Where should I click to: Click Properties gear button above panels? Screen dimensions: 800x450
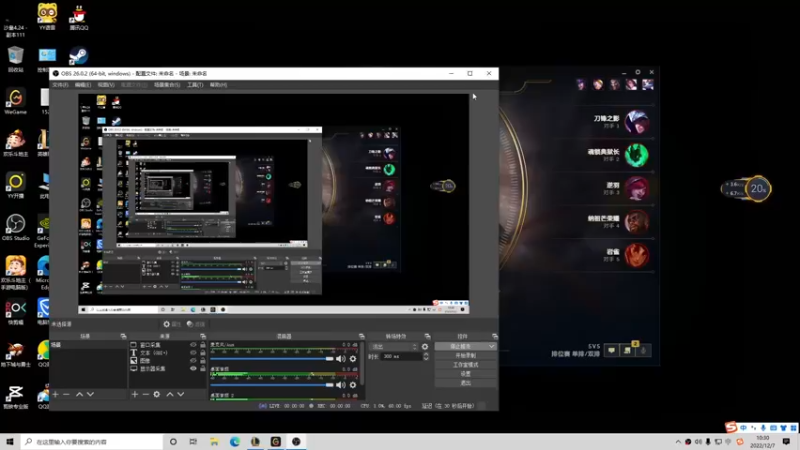[x=172, y=324]
